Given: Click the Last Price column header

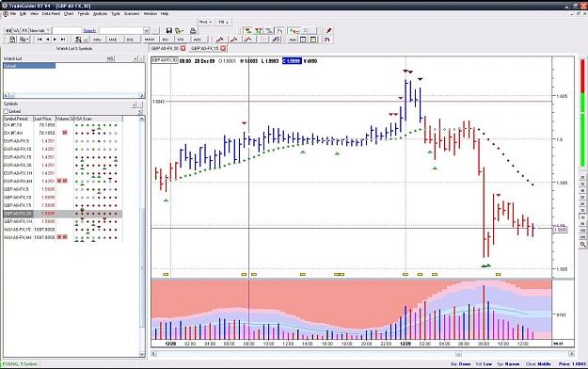Looking at the screenshot, I should coord(44,119).
